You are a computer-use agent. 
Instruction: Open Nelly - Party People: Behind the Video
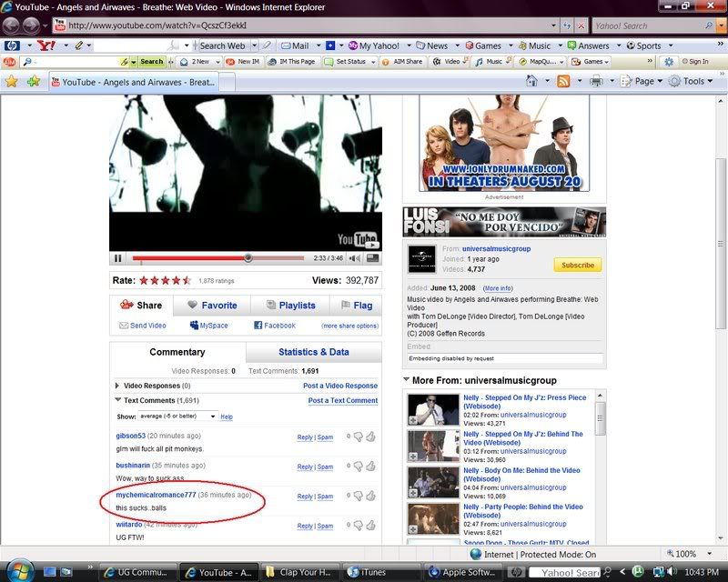click(522, 511)
